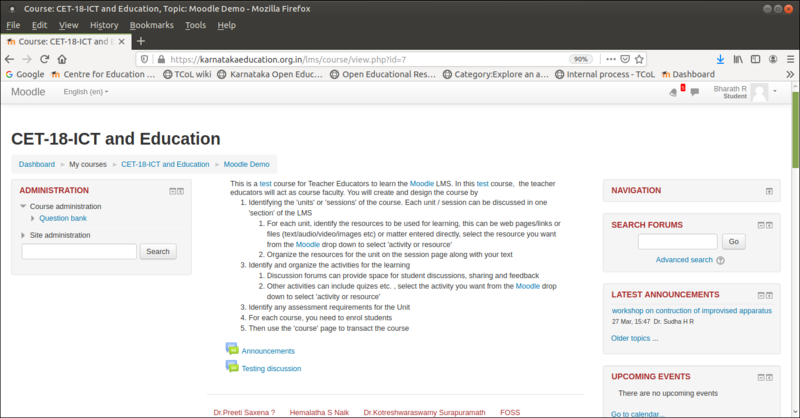Open the user menu dropdown arrow

(775, 91)
